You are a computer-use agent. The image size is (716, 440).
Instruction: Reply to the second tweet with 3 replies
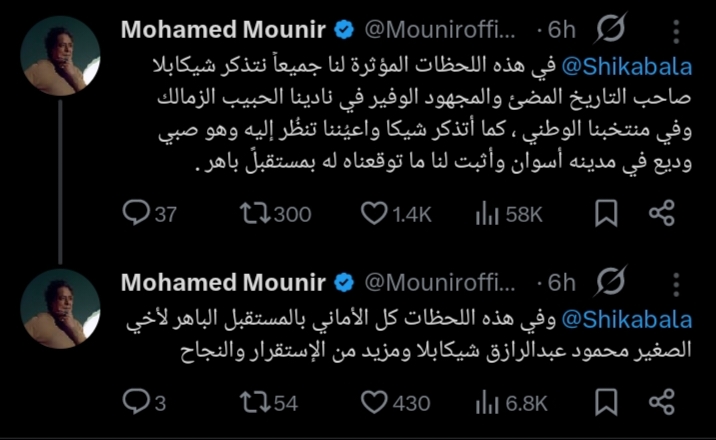pos(135,402)
